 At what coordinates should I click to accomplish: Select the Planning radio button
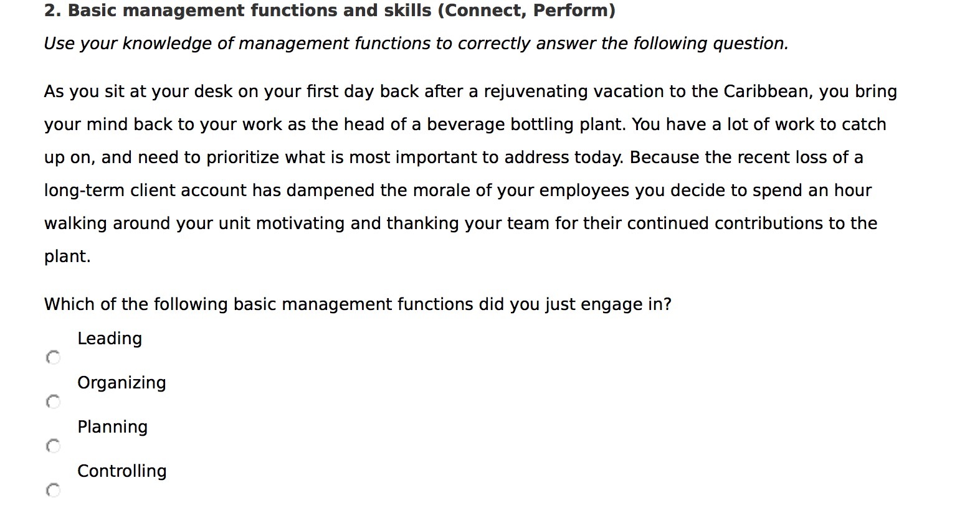point(54,445)
